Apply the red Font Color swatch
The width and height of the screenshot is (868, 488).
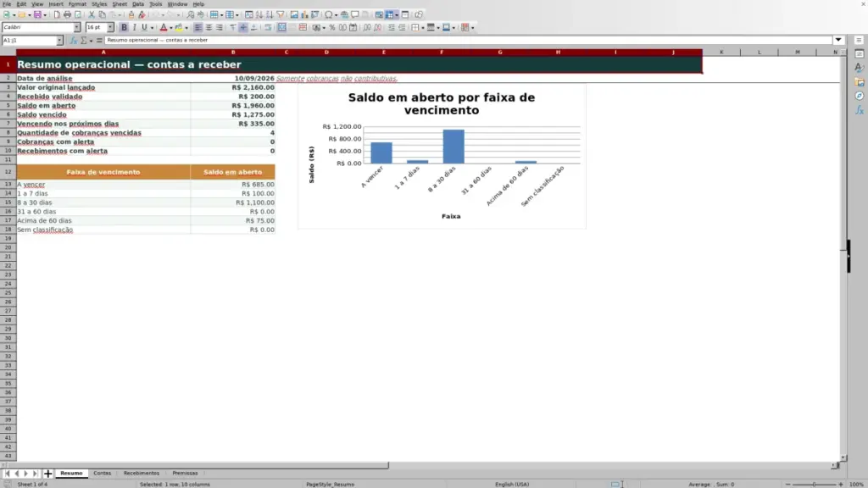[x=164, y=27]
